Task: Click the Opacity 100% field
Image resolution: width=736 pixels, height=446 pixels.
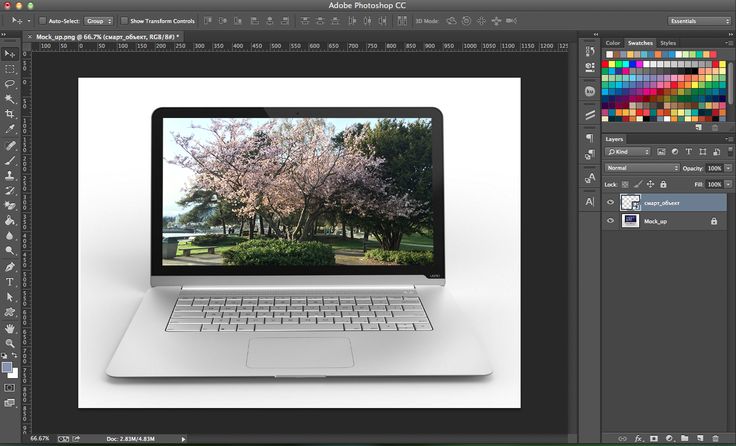Action: 714,168
